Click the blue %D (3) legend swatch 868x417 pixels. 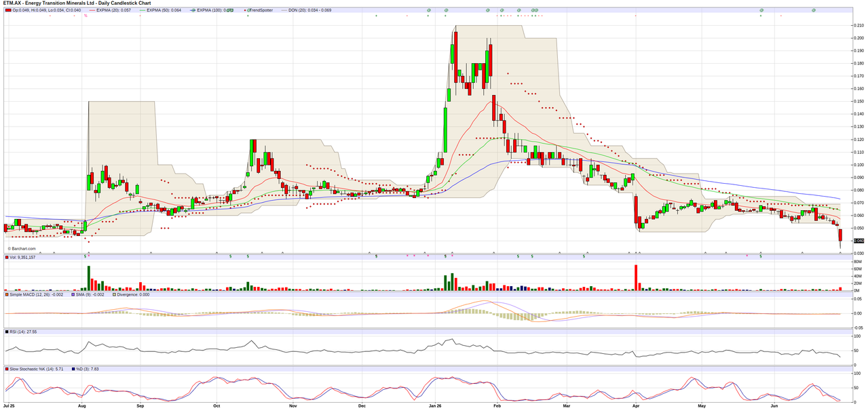[x=74, y=370]
